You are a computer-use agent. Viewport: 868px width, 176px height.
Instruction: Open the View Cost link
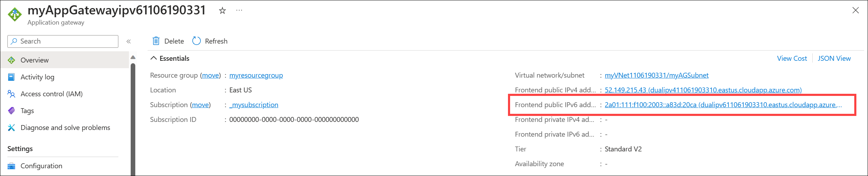[x=792, y=58]
